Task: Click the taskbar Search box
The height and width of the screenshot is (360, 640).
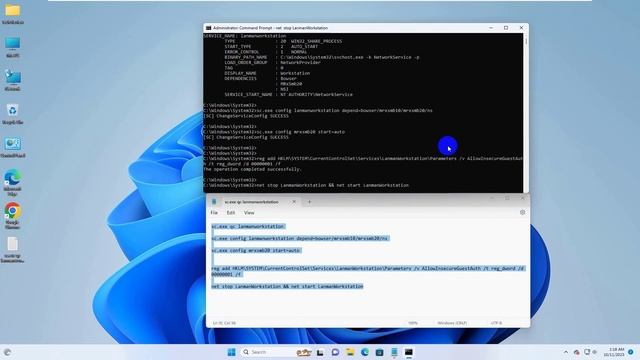Action: (278, 352)
